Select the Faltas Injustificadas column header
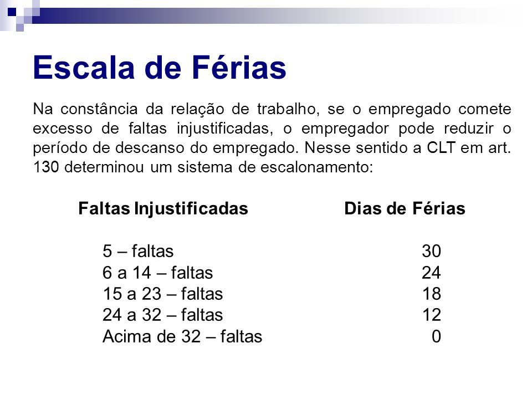The width and height of the screenshot is (532, 399). coord(162,209)
